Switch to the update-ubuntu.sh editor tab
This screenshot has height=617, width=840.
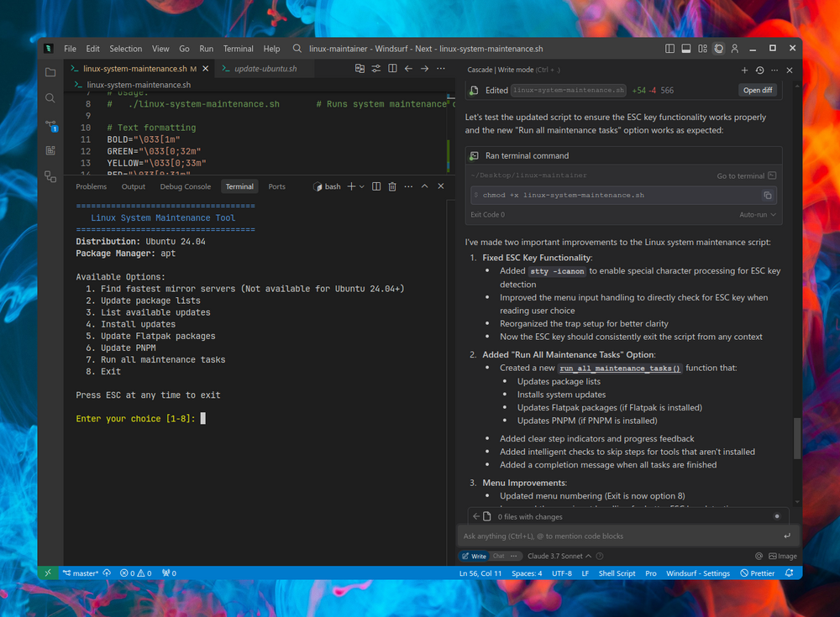click(265, 69)
